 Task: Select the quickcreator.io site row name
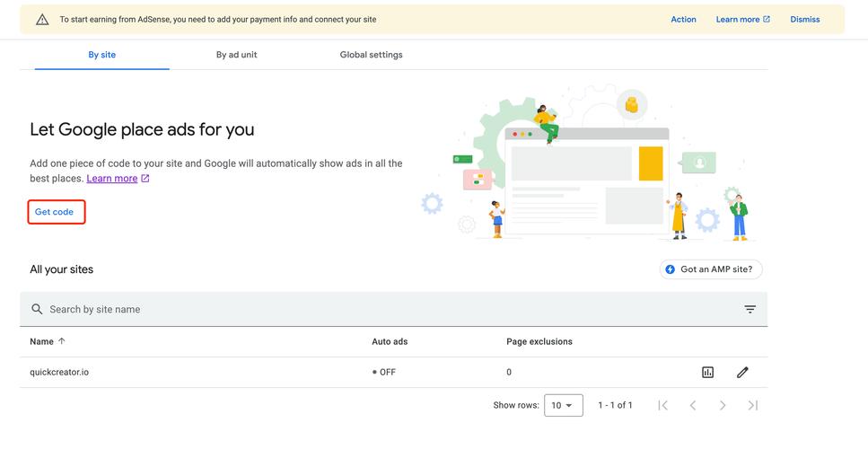click(x=59, y=372)
